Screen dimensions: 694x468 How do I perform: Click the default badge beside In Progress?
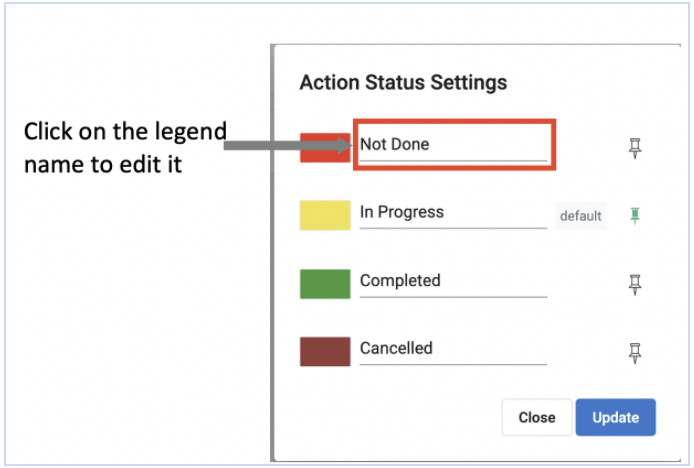(580, 216)
